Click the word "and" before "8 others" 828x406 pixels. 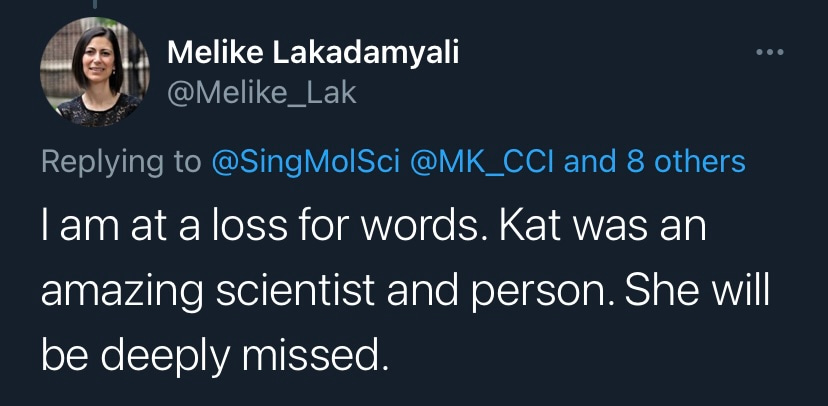tap(591, 162)
